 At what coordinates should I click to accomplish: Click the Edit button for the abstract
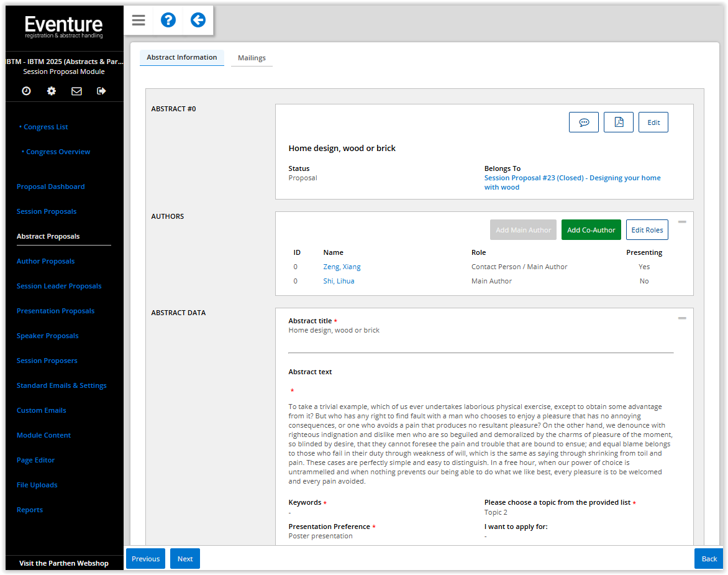(653, 122)
